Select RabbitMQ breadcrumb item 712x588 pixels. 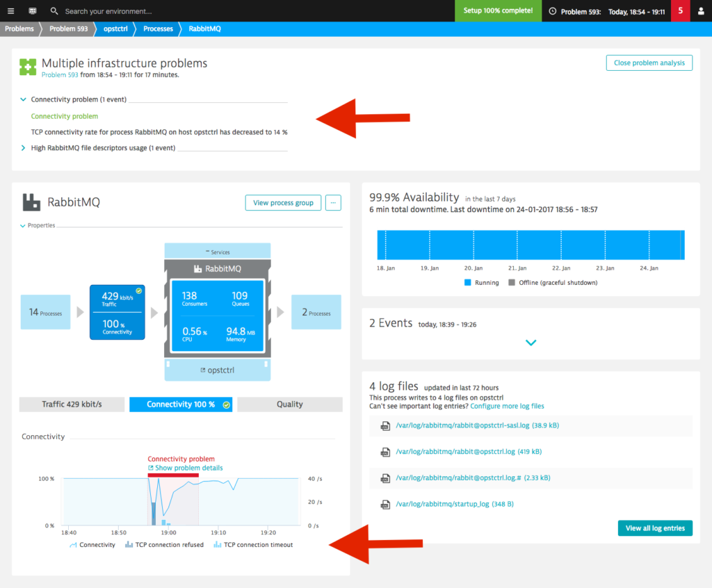pos(205,28)
